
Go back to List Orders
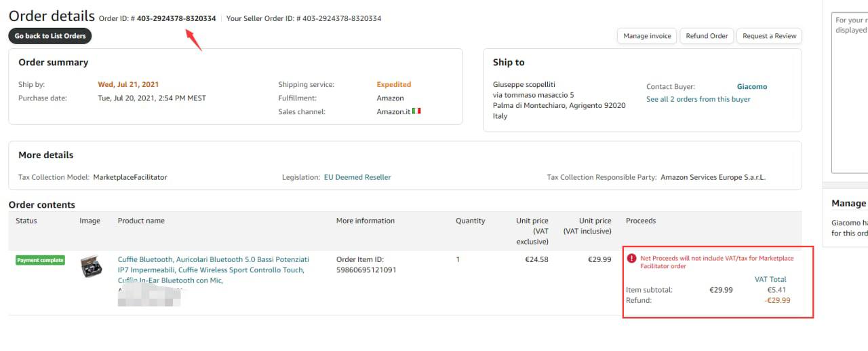click(x=50, y=36)
